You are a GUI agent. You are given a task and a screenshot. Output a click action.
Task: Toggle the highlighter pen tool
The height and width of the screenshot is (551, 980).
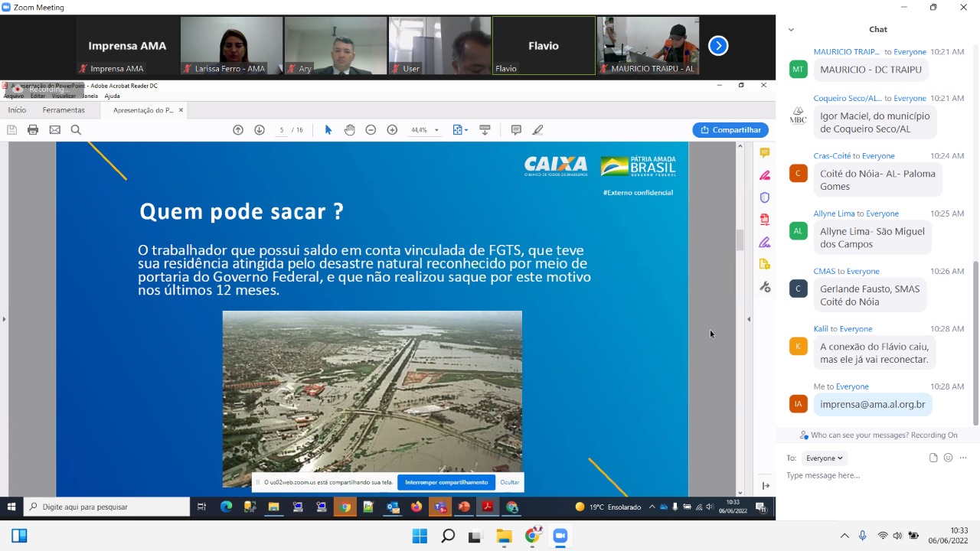click(537, 130)
